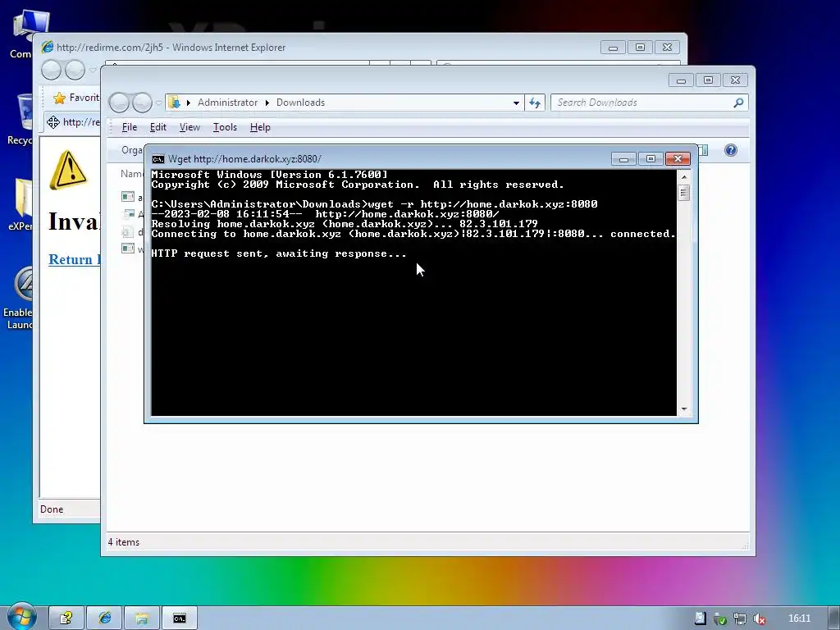This screenshot has width=840, height=630.
Task: Click Refresh button beside address bar
Action: (x=535, y=103)
